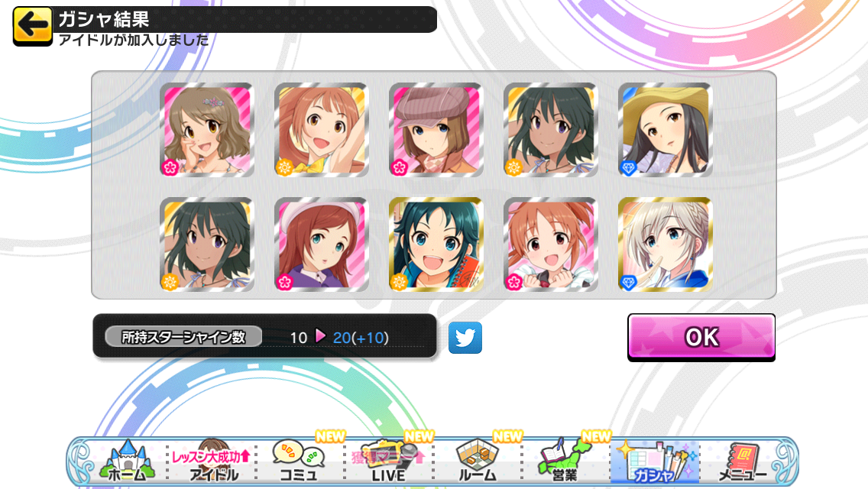Select idol card with flower hair clip
868x489 pixels.
click(x=207, y=130)
